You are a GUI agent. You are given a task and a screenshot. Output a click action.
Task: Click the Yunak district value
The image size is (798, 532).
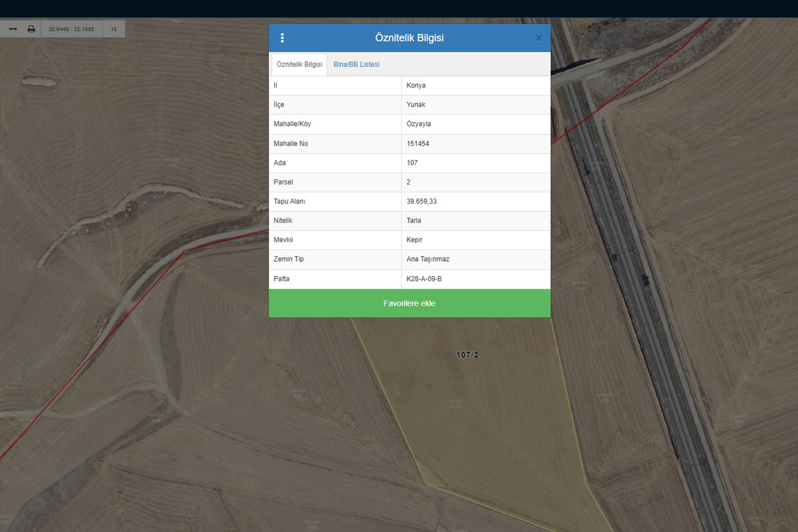[x=415, y=105]
